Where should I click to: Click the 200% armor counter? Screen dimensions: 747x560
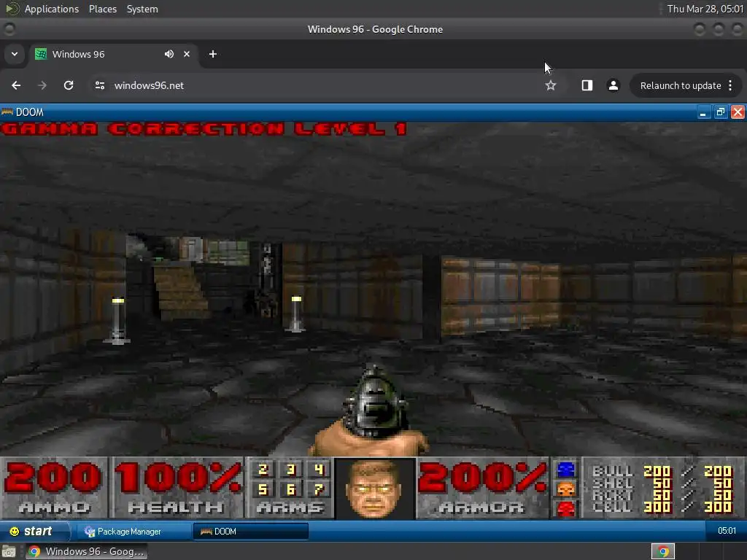point(483,478)
